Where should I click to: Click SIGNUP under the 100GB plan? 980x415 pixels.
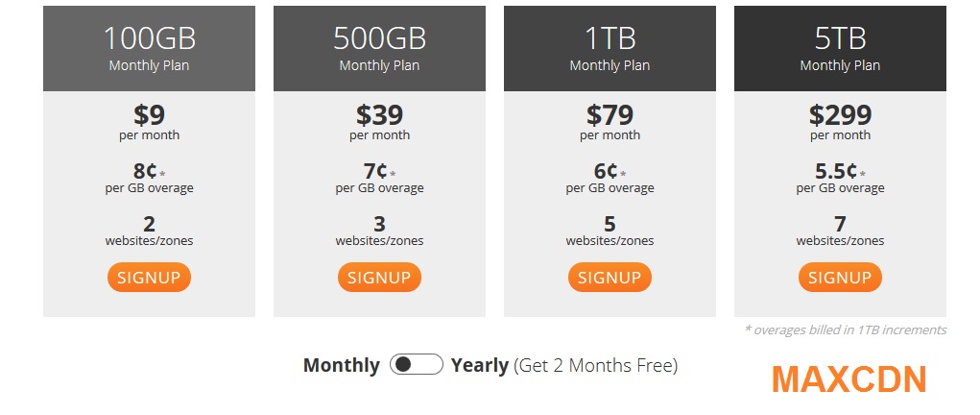coord(149,278)
